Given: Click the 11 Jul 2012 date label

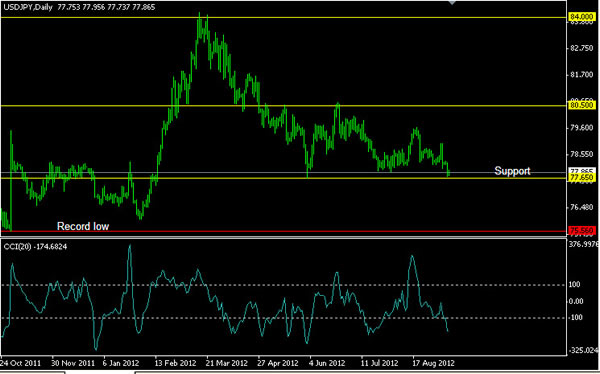Looking at the screenshot, I should pyautogui.click(x=379, y=363).
